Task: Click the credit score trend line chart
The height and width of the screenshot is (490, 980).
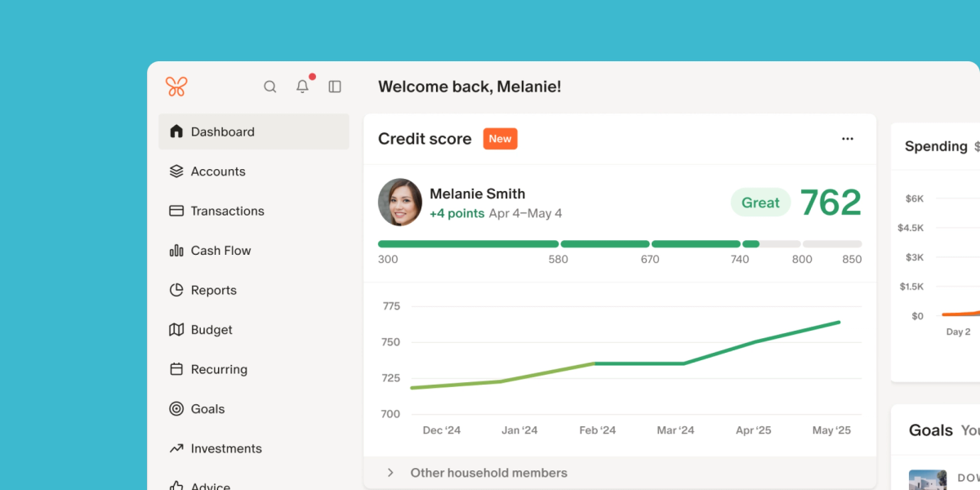Action: tap(626, 355)
